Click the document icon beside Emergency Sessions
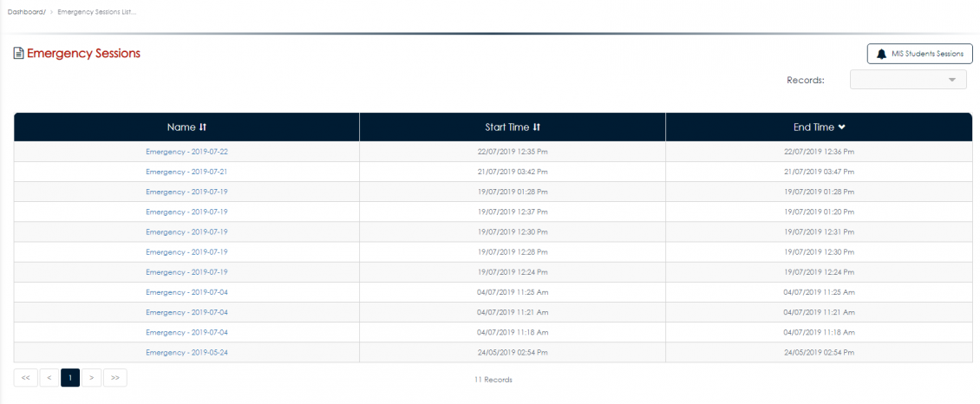The height and width of the screenshot is (404, 980). tap(18, 54)
